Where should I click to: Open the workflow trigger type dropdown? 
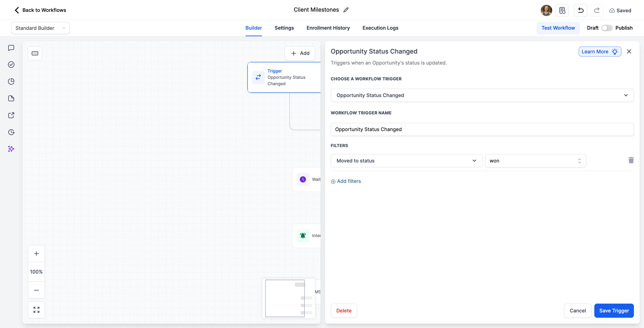tap(482, 95)
